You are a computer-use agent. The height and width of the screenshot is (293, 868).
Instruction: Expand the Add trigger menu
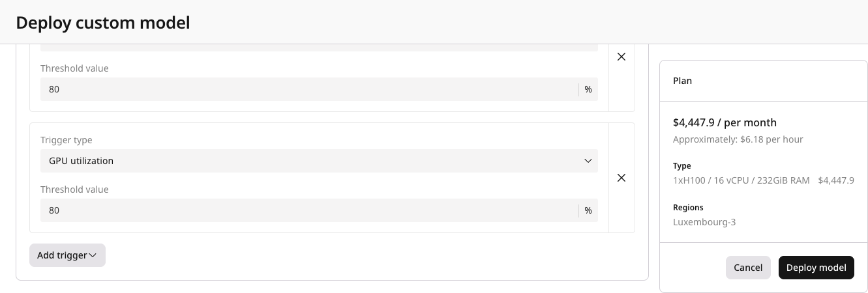click(x=67, y=255)
